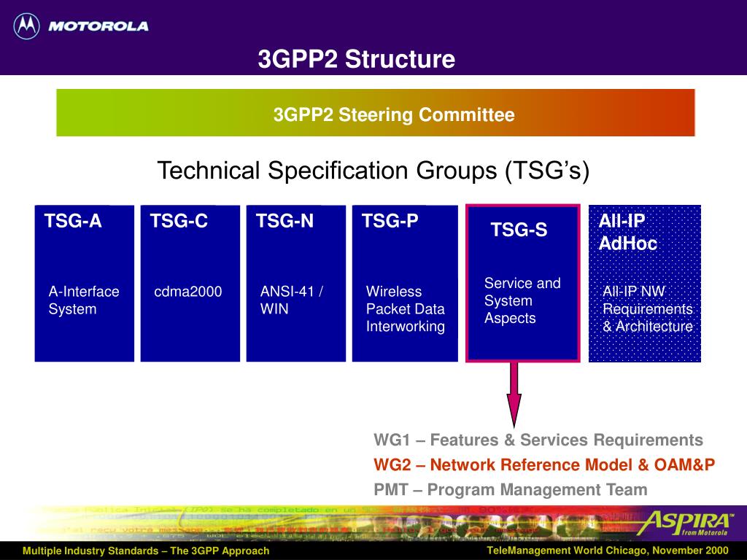
Task: Select 'Technical Specification Groups (TSG's)' heading
Action: pos(373,171)
